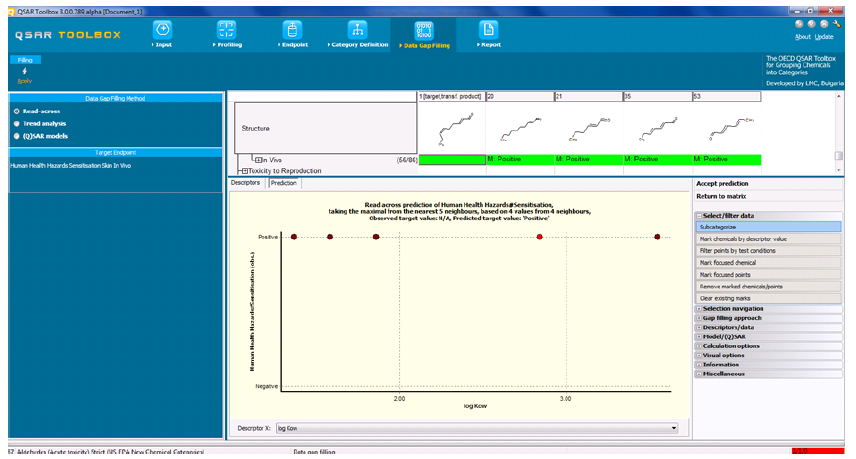This screenshot has width=856, height=459.
Task: Open the Endpoint stage icon
Action: (x=292, y=29)
